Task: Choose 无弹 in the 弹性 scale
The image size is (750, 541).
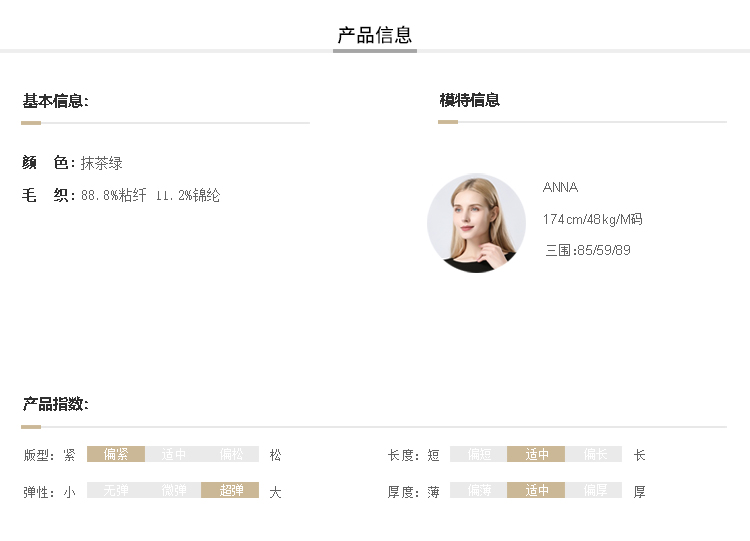Action: coord(116,491)
